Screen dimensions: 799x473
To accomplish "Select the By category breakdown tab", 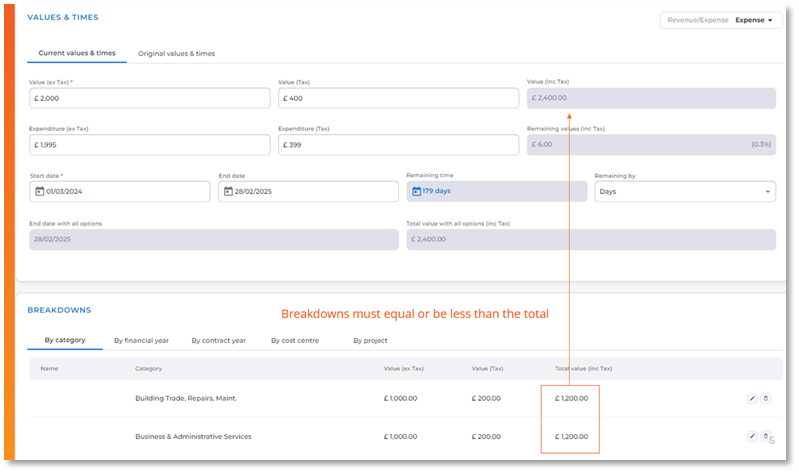I will coord(65,340).
